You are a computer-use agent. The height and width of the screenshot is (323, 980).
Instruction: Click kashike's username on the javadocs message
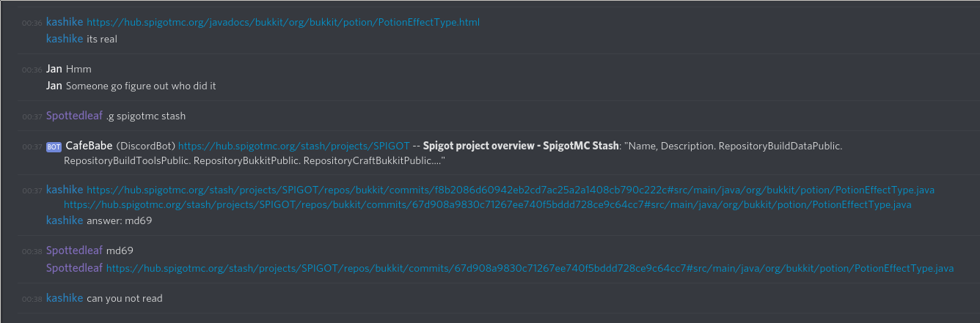coord(65,23)
